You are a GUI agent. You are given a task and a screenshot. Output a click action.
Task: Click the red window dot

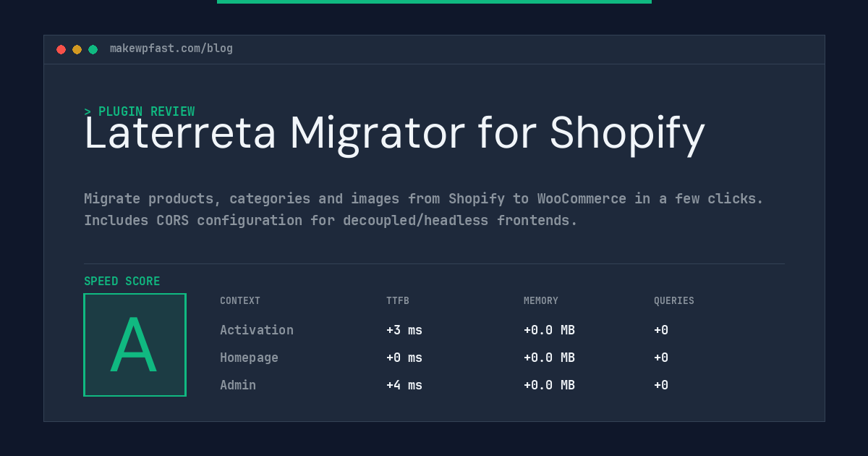(61, 49)
